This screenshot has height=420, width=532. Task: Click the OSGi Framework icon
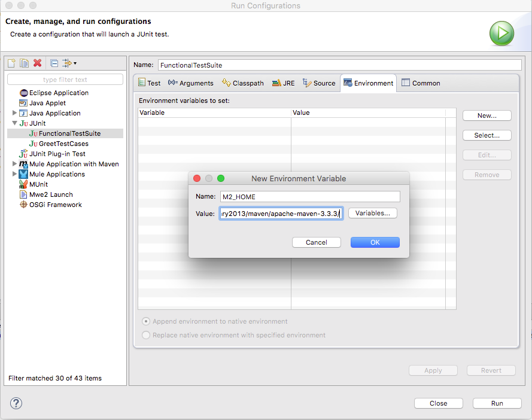click(x=23, y=205)
